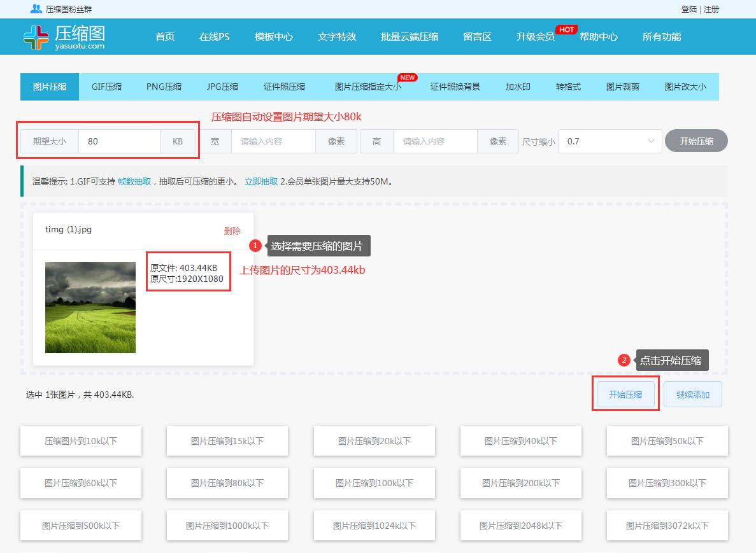Click the 压缩图 yasuotu.com logo icon

click(x=36, y=36)
